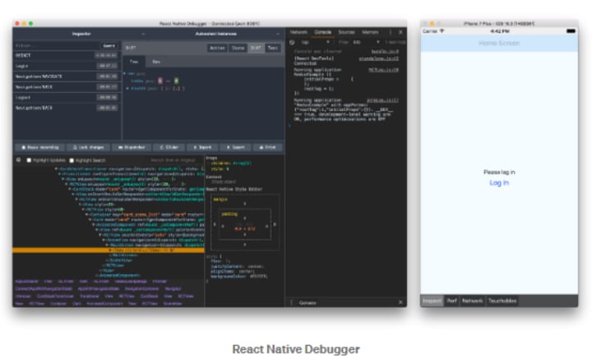Click the clear console icon

292,42
